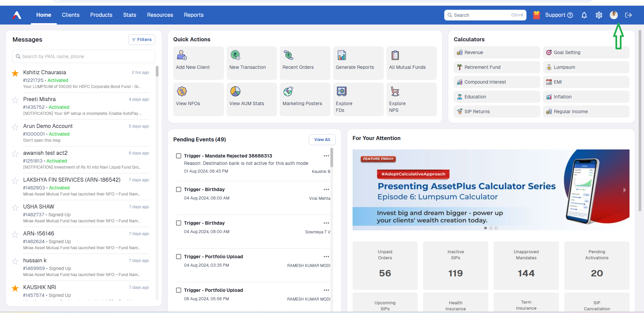Open the Compound Interest calculator
Image resolution: width=644 pixels, height=313 pixels.
(497, 82)
